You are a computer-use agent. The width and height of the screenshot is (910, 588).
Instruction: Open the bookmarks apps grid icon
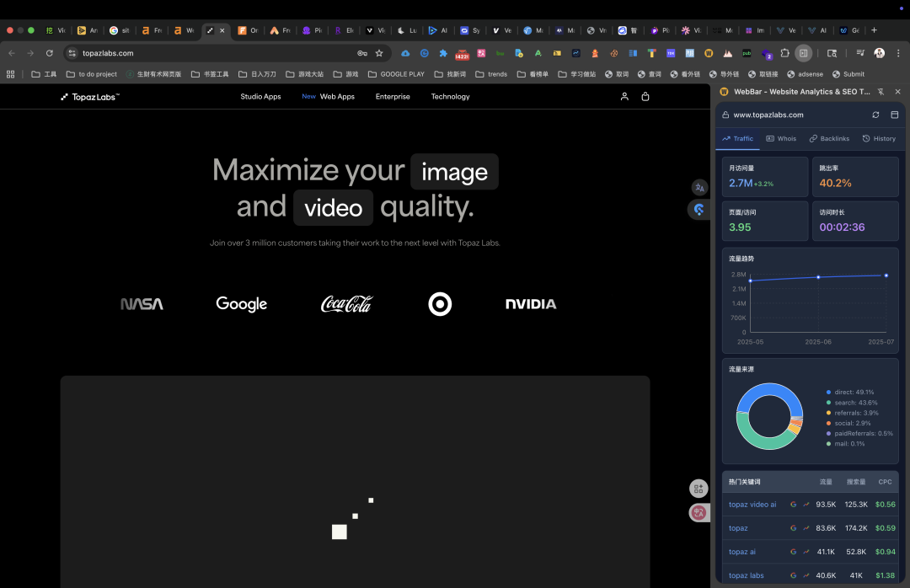10,74
